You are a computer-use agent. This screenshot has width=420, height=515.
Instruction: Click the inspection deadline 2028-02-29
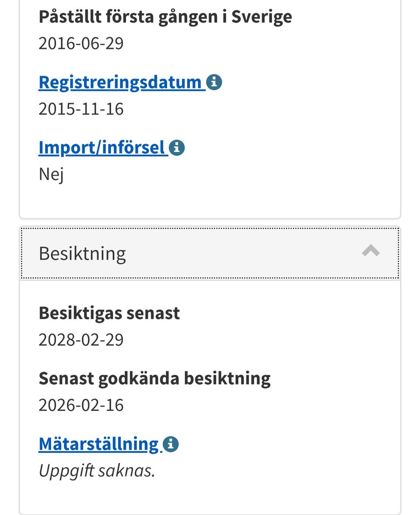tap(81, 340)
